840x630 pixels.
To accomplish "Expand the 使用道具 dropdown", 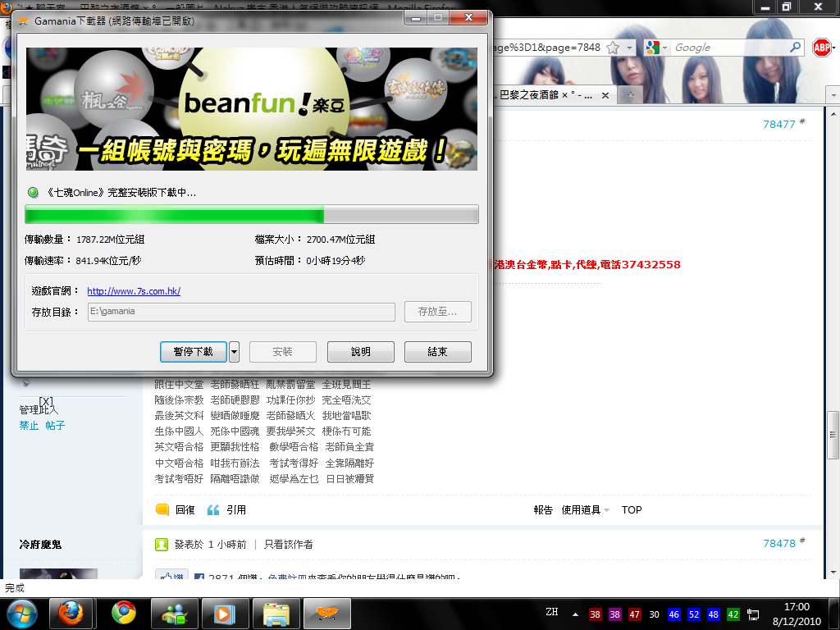I will pyautogui.click(x=585, y=510).
